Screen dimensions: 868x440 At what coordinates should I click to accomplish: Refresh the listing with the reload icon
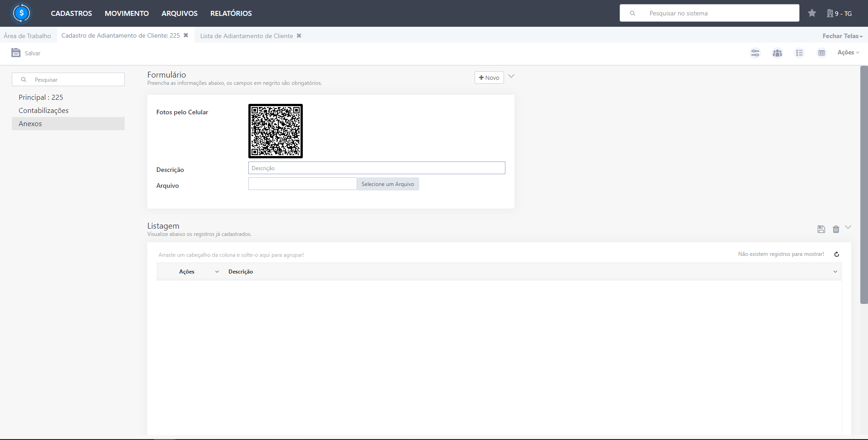click(837, 254)
